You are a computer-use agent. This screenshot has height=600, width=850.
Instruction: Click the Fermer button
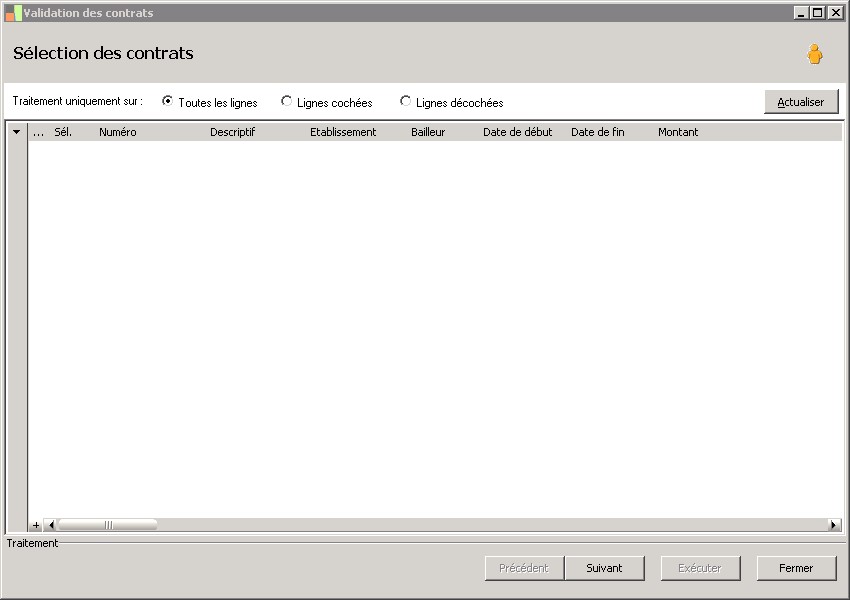(x=796, y=568)
